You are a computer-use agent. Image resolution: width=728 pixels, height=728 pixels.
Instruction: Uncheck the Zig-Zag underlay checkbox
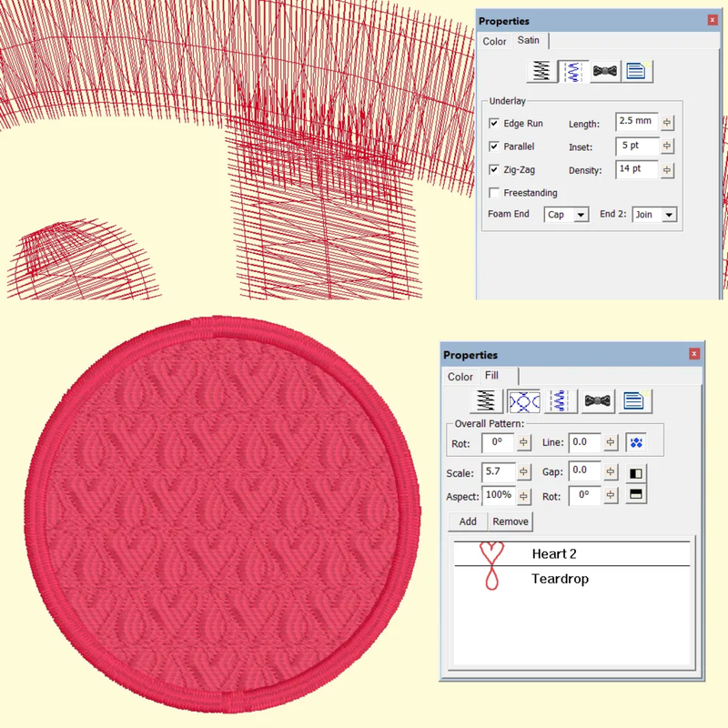[494, 170]
